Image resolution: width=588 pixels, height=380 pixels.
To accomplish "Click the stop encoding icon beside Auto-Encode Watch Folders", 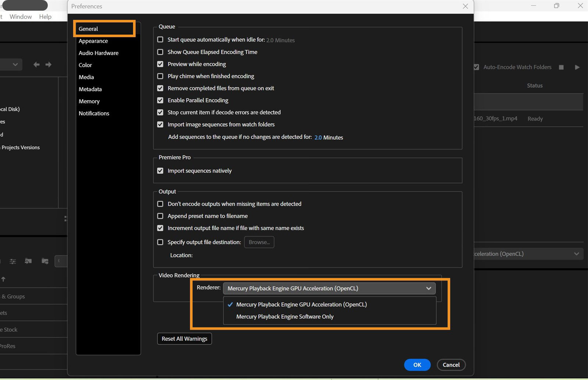I will click(x=561, y=67).
